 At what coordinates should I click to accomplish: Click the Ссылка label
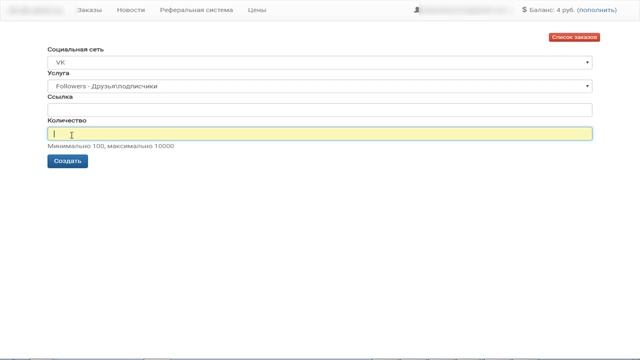(60, 97)
